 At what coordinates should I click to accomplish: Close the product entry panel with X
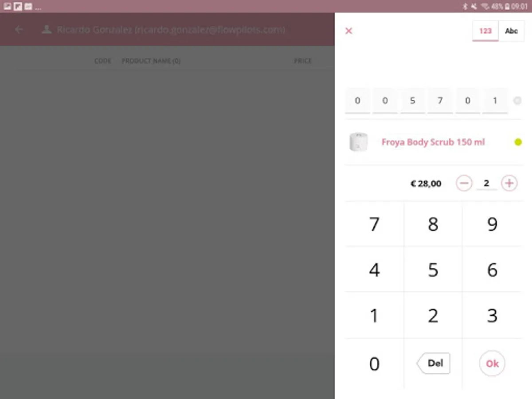[348, 31]
